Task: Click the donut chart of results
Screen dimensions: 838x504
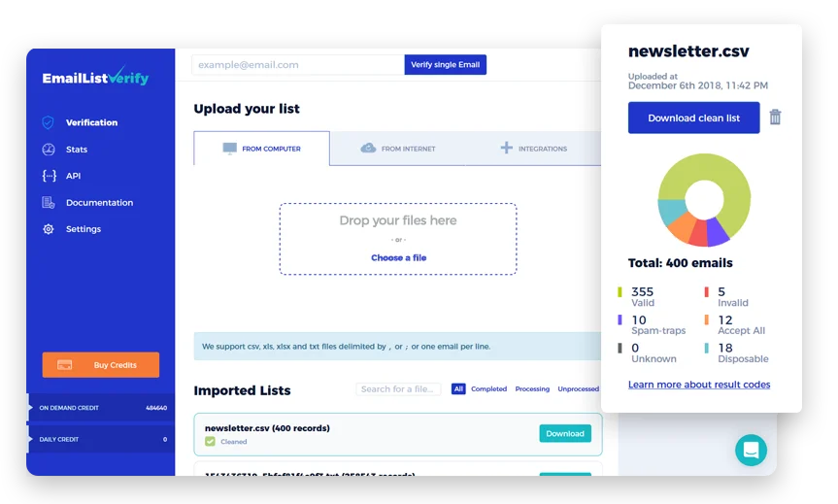Action: click(704, 200)
